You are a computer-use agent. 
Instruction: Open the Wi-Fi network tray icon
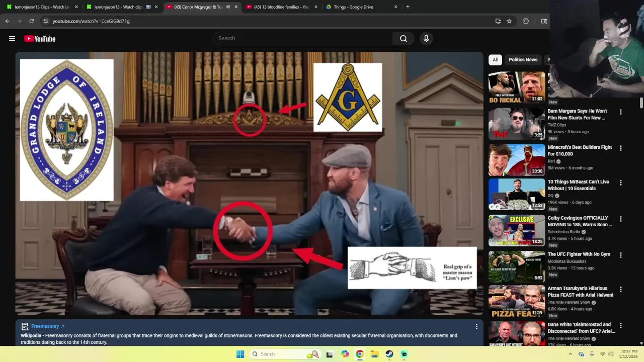(x=603, y=354)
